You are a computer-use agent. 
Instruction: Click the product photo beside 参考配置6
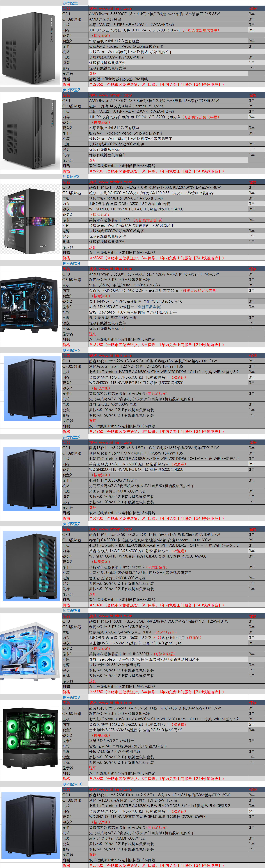click(32, 479)
